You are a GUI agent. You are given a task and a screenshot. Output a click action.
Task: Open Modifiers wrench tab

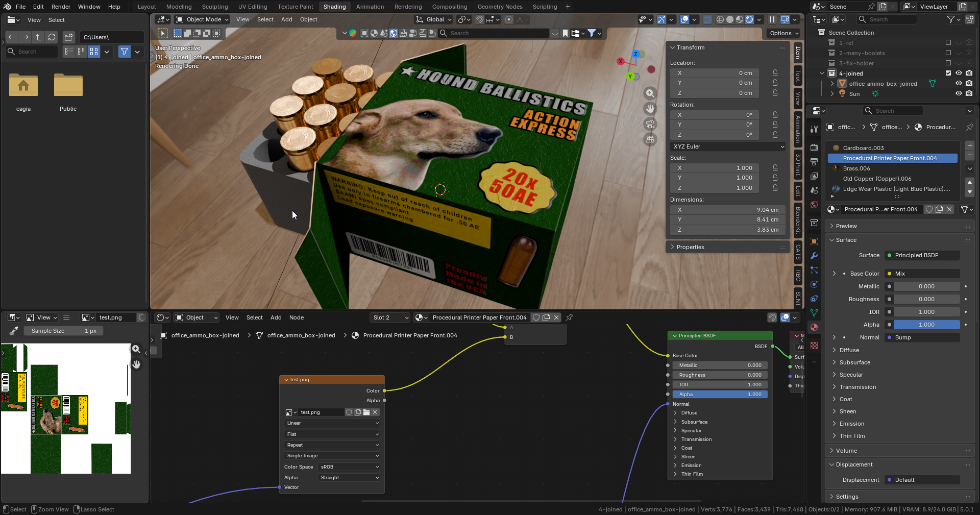tap(814, 256)
